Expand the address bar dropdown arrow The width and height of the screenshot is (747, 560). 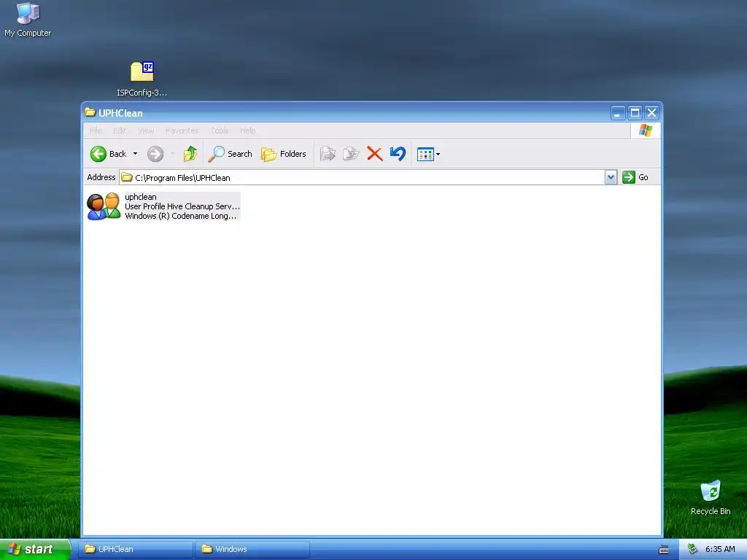[x=611, y=178]
